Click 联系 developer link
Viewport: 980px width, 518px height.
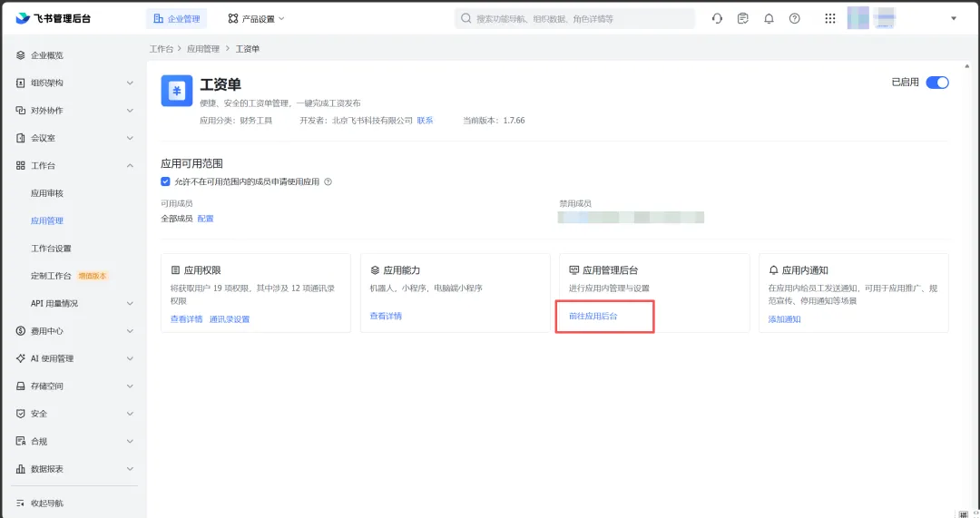[x=425, y=121]
